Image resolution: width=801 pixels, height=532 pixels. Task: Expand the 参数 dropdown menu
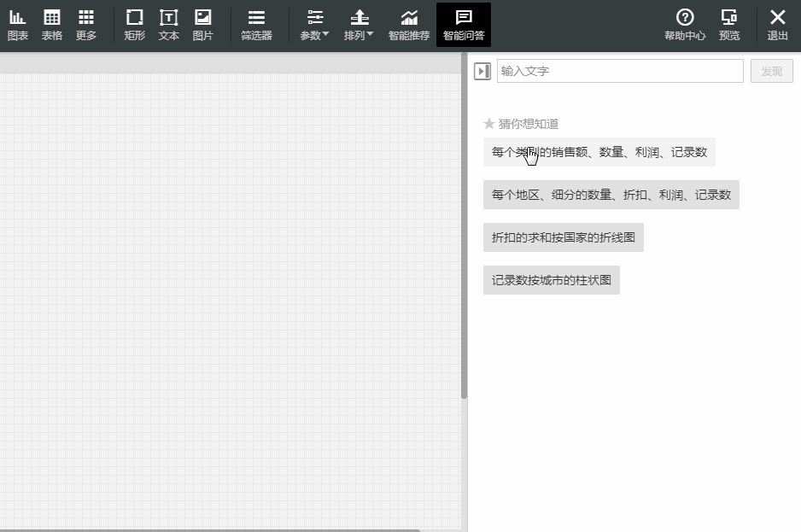(x=314, y=25)
